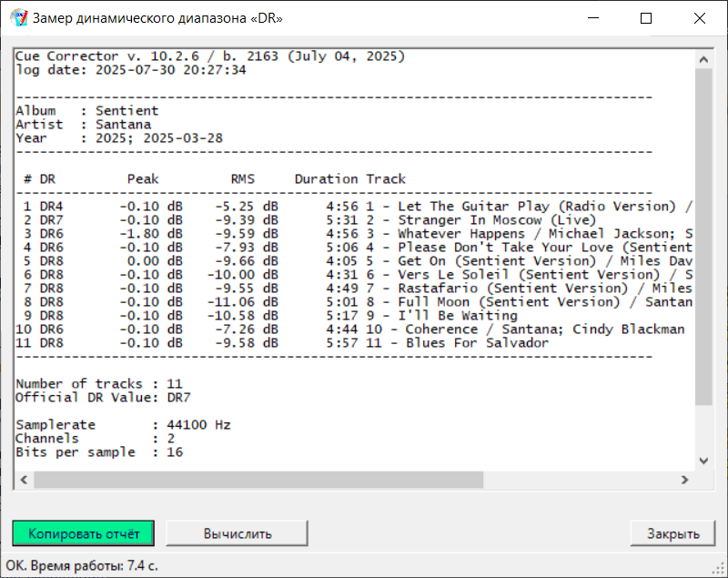This screenshot has height=578, width=728.
Task: Click the 'Blues For Salvador' track row
Action: pos(282,343)
